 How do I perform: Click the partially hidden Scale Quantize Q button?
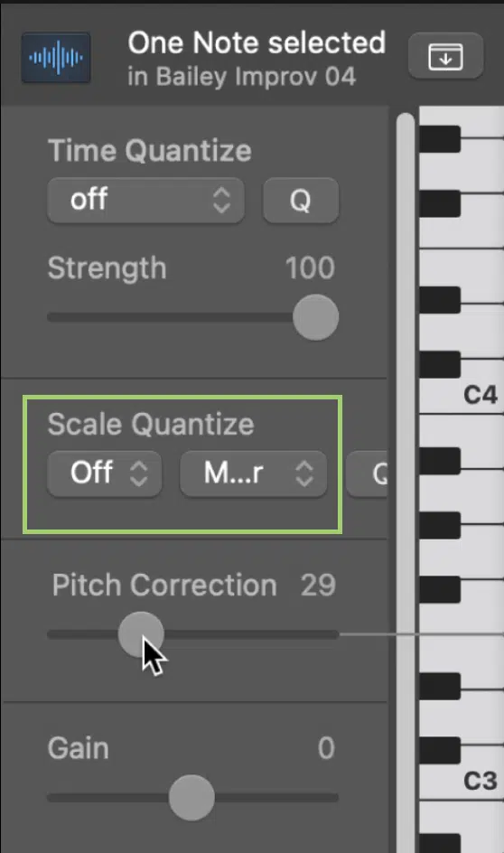coord(368,473)
